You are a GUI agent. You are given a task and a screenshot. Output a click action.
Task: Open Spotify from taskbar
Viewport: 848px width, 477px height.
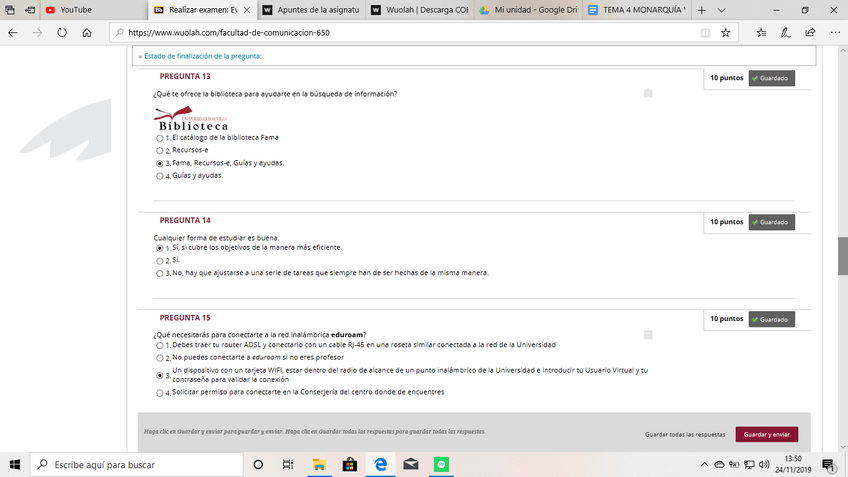[x=441, y=465]
